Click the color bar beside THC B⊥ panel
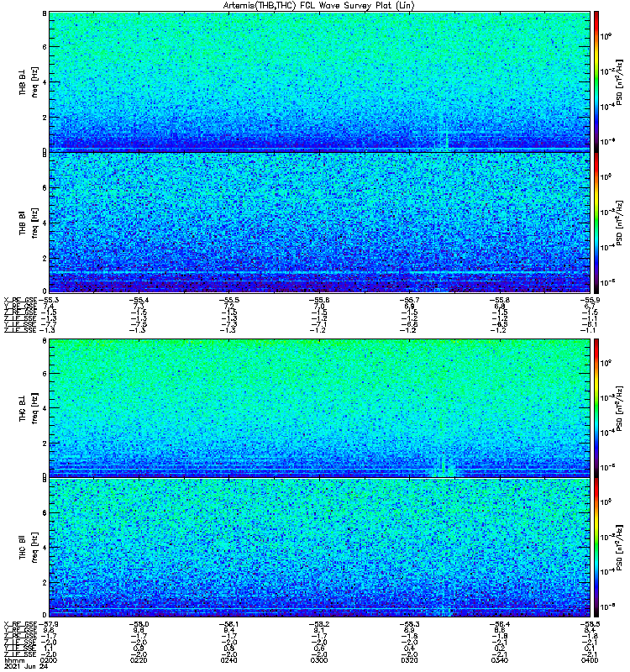 (x=596, y=408)
